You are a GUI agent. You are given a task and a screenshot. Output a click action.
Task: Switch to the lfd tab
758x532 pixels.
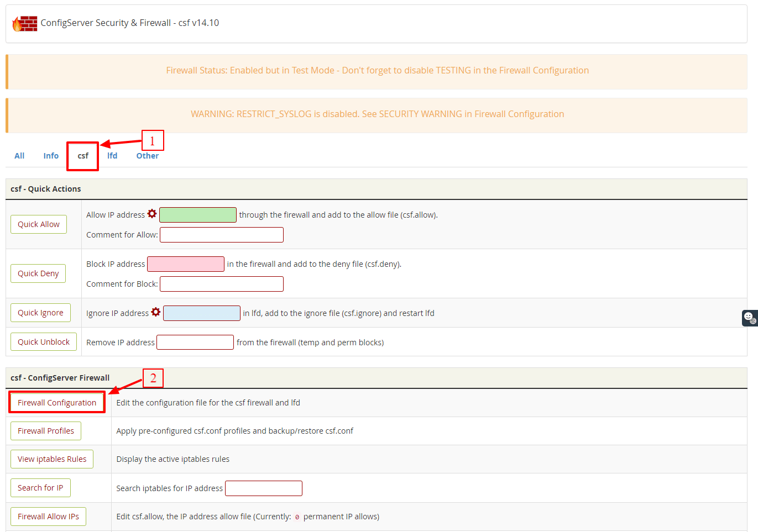click(112, 156)
